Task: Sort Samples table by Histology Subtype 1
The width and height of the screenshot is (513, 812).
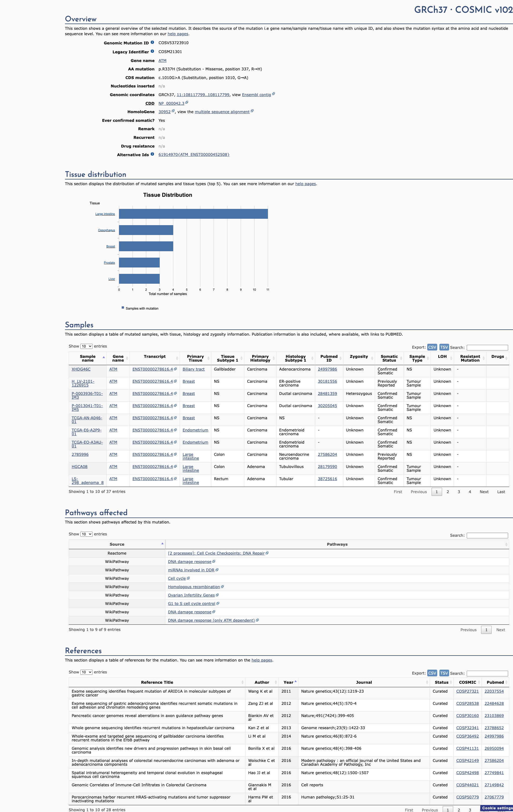Action: pos(296,358)
